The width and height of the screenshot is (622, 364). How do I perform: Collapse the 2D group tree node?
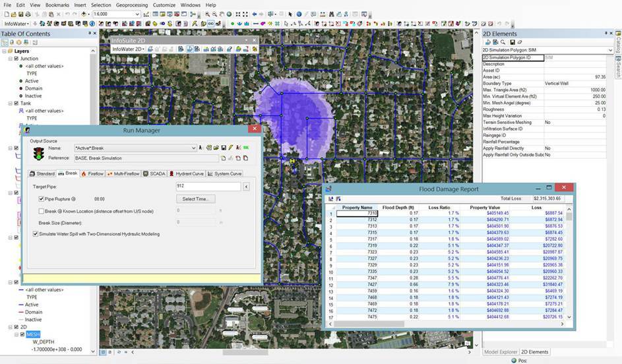11,327
